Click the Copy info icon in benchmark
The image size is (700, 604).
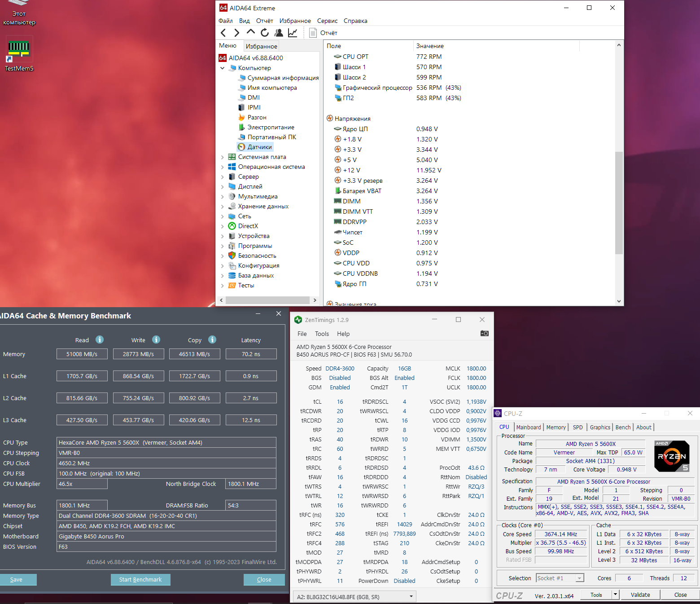pos(212,339)
